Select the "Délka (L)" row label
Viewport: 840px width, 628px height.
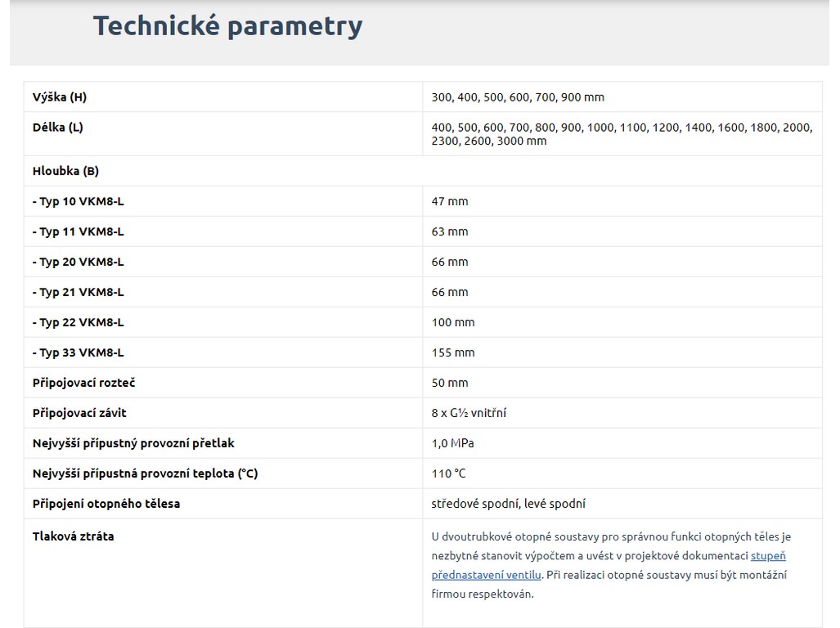click(x=58, y=128)
